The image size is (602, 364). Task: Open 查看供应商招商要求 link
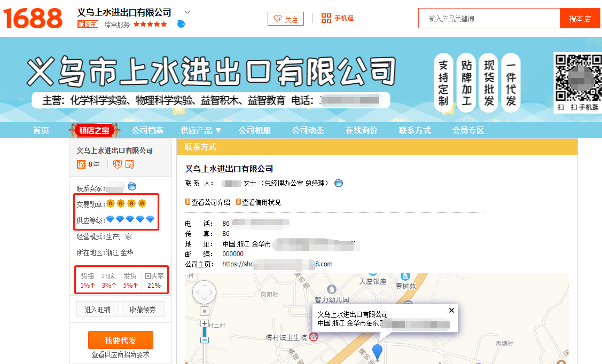(x=120, y=355)
